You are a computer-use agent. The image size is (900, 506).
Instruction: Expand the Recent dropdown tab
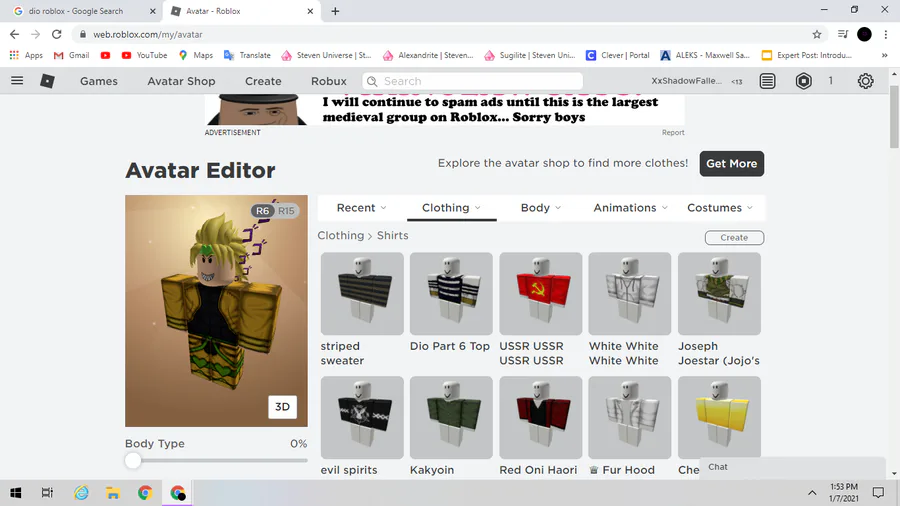(362, 208)
